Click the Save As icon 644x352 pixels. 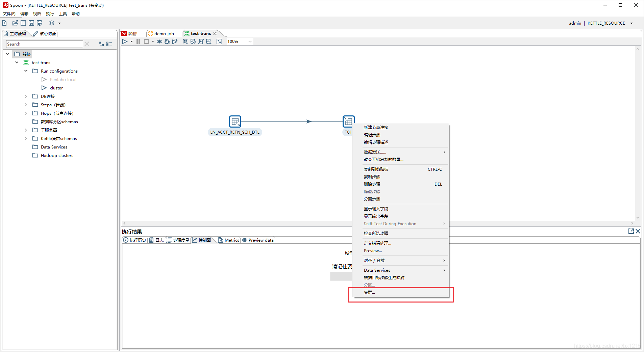coord(40,23)
